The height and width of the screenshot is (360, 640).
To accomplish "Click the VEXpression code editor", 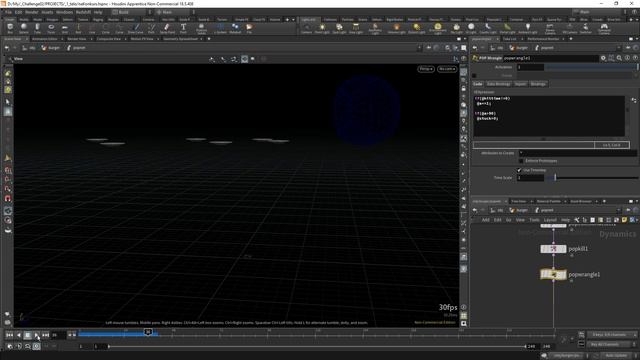I will tap(549, 116).
